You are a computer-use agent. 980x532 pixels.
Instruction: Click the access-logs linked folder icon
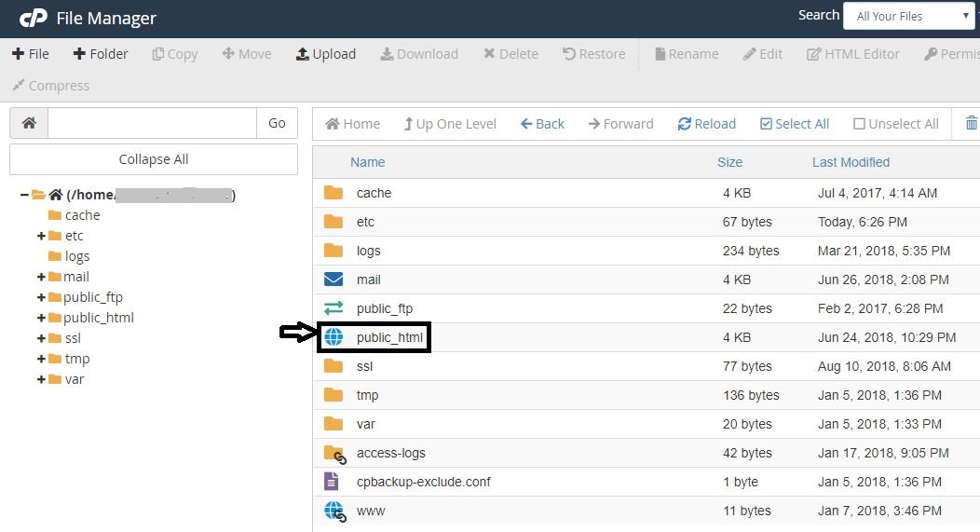tap(333, 453)
